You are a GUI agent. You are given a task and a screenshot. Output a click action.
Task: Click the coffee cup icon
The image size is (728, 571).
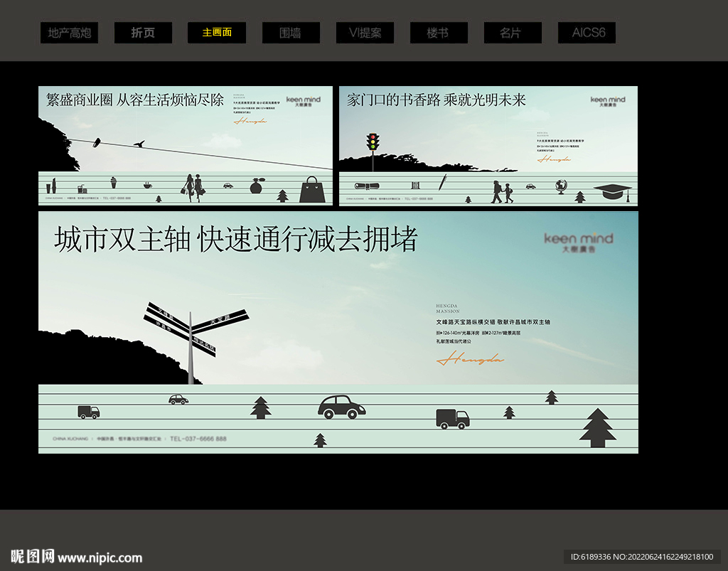pyautogui.click(x=147, y=185)
